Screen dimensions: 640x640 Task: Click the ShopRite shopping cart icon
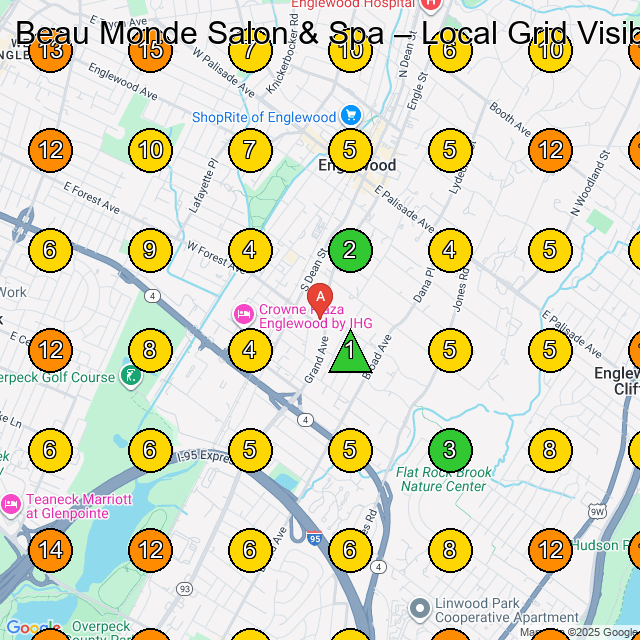pos(351,116)
